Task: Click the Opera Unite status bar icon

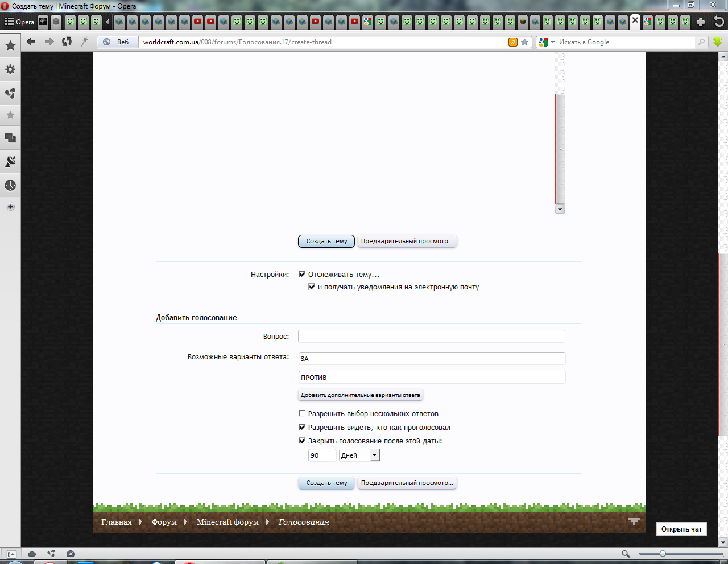Action: (x=51, y=554)
